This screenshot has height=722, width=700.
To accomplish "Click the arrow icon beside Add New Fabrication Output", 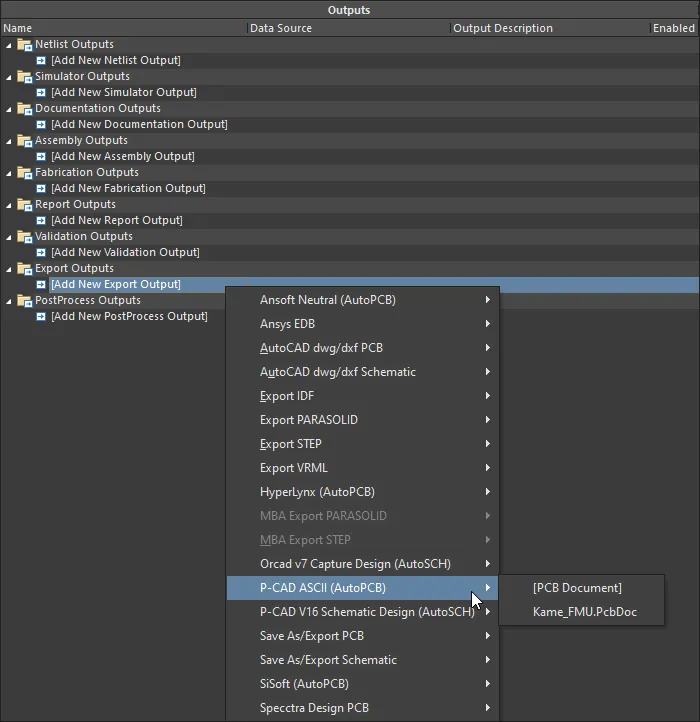I will [x=41, y=188].
